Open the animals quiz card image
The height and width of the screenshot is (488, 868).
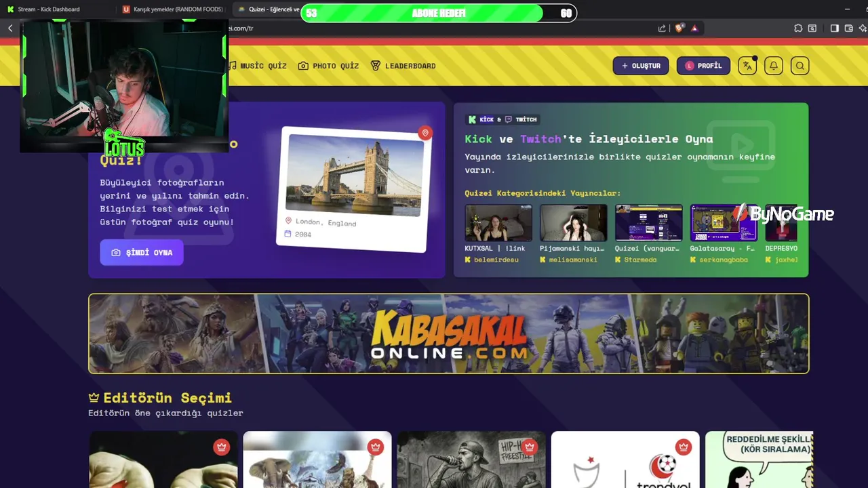point(317,460)
